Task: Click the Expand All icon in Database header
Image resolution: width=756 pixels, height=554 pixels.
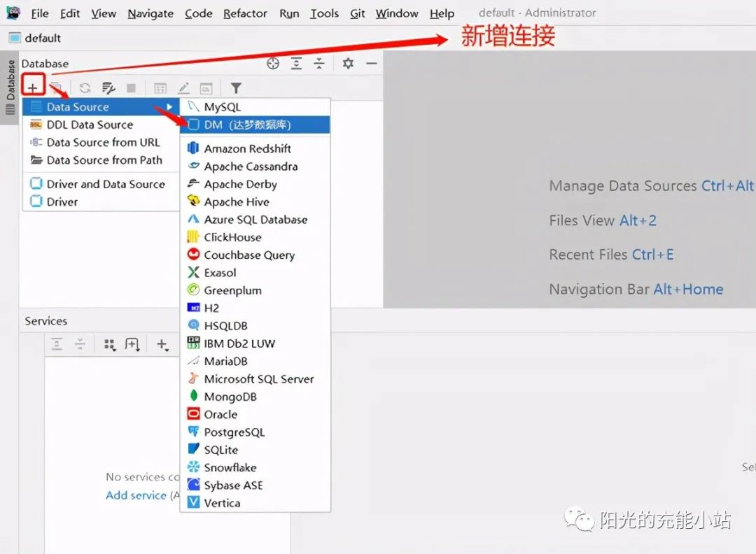Action: (296, 64)
